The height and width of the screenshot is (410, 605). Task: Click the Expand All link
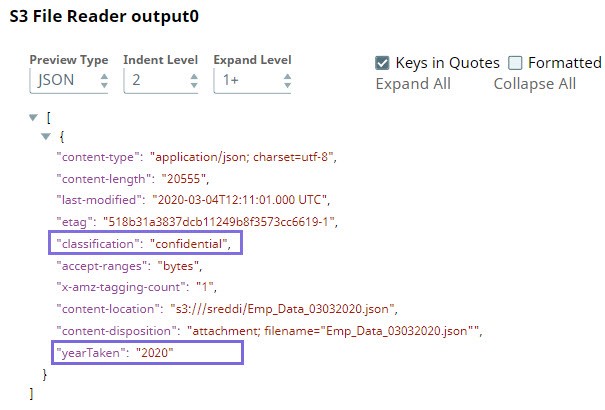point(413,84)
